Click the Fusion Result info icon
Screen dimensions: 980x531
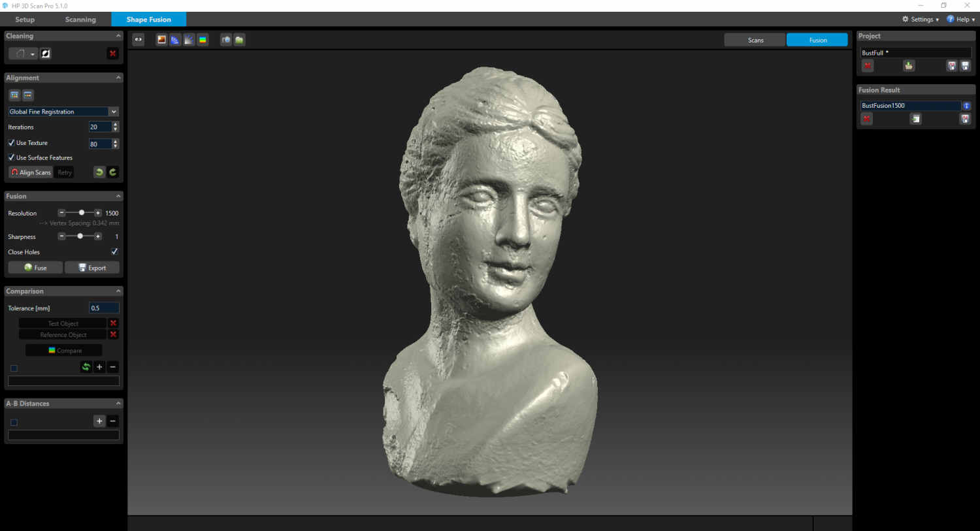(967, 106)
